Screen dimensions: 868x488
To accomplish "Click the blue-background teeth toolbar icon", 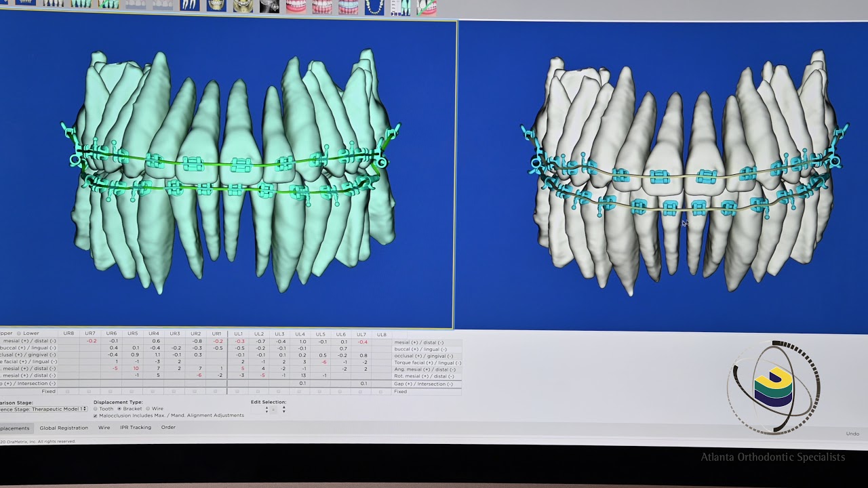I will coord(25,3).
